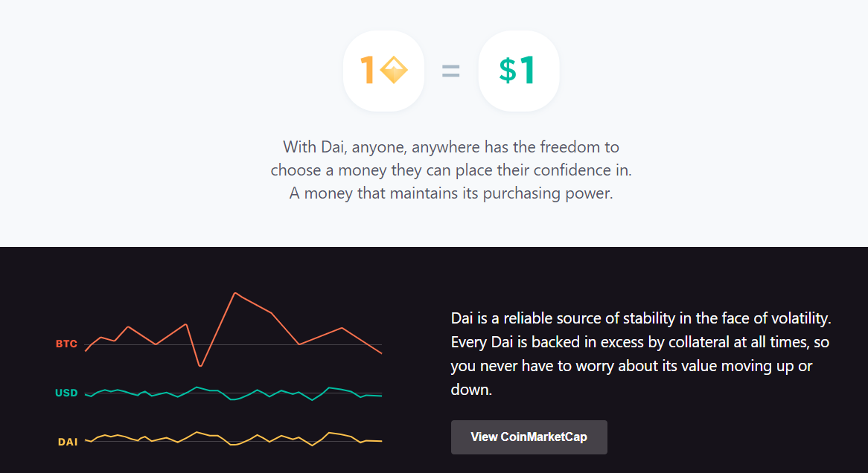The width and height of the screenshot is (868, 473).
Task: Click the gray equals sign between the badges
Action: (450, 71)
